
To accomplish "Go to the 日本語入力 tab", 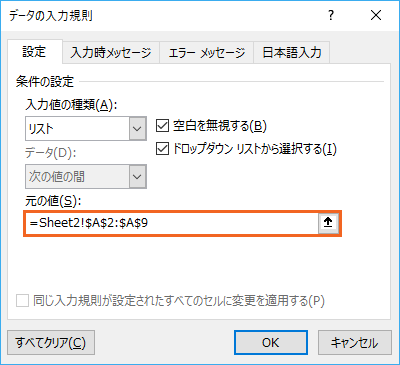I will coord(292,53).
